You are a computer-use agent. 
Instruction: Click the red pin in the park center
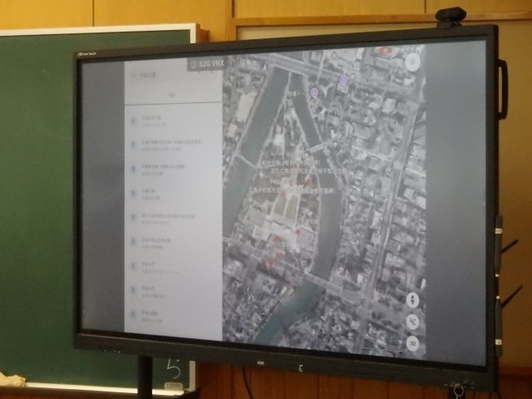(308, 180)
